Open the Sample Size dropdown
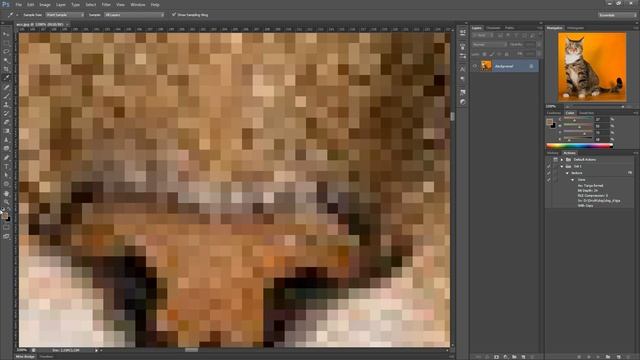This screenshot has height=360, width=640. [64, 15]
